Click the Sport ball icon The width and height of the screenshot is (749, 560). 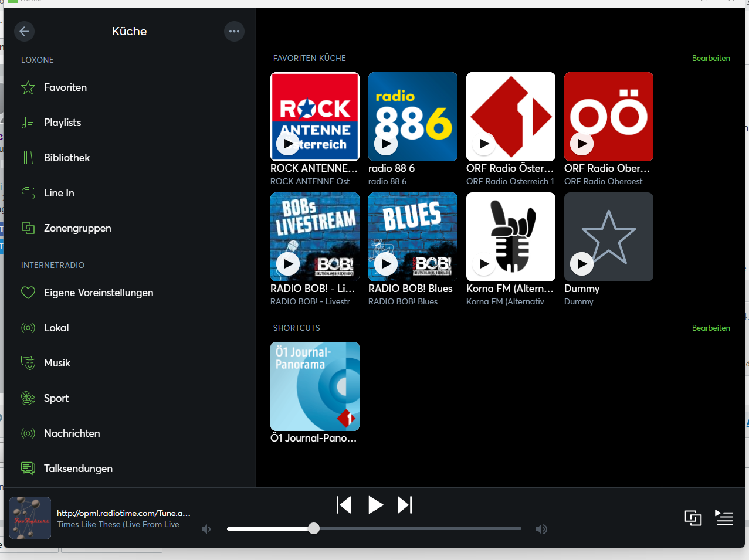[x=28, y=398]
